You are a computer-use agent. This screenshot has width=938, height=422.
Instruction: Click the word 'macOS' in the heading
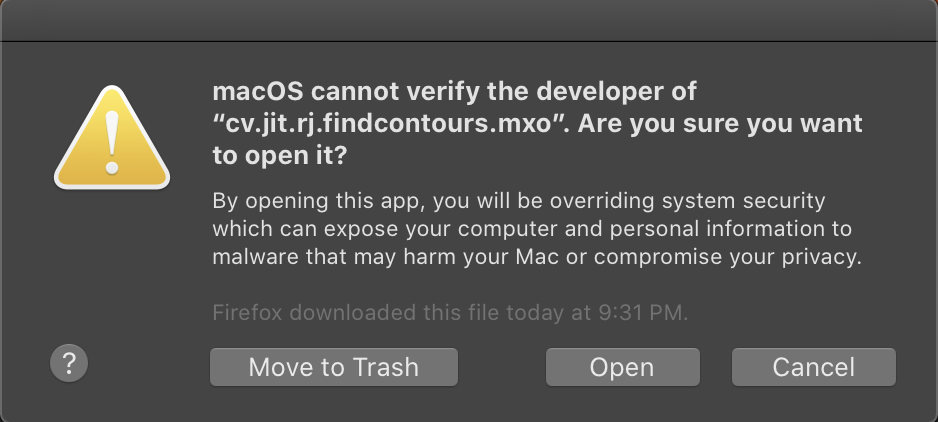point(258,92)
